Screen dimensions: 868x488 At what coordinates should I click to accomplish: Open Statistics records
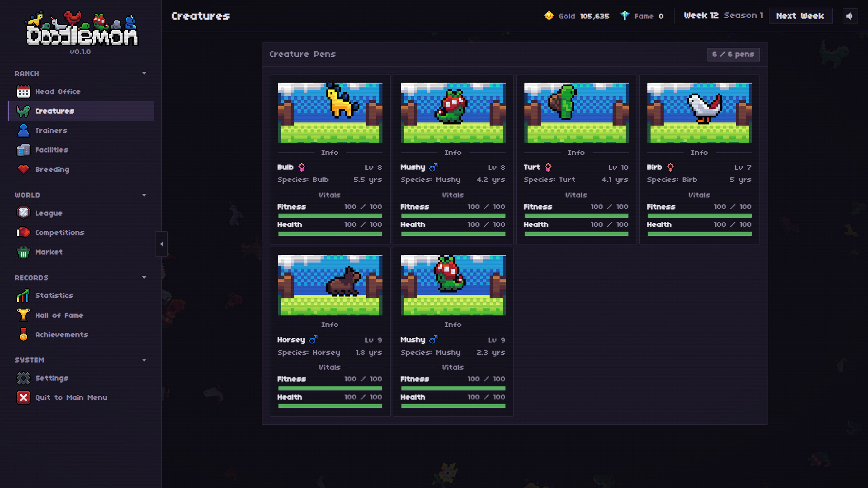point(81,296)
